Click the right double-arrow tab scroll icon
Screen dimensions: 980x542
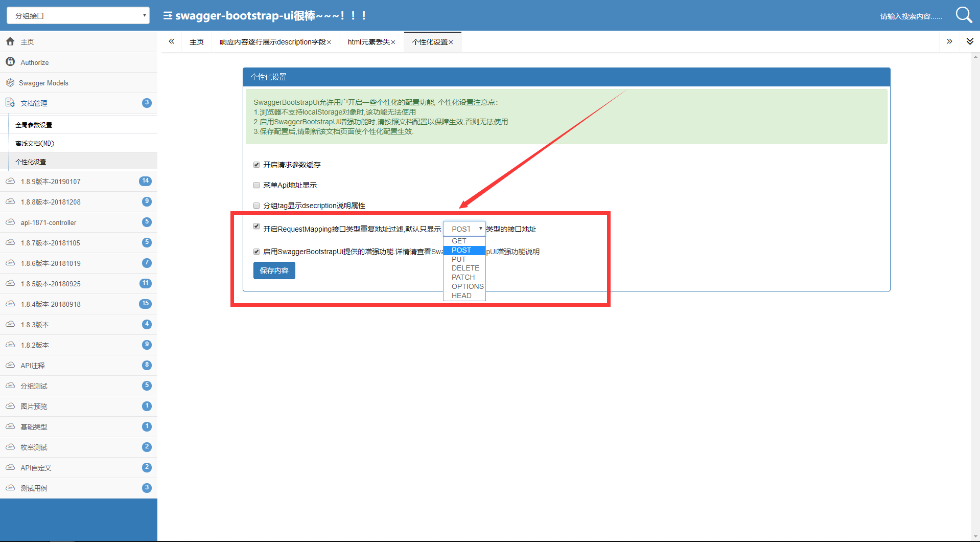[x=949, y=41]
